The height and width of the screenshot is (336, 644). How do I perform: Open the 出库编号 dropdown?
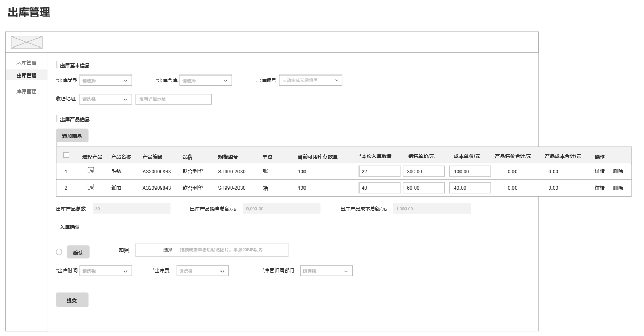point(310,80)
